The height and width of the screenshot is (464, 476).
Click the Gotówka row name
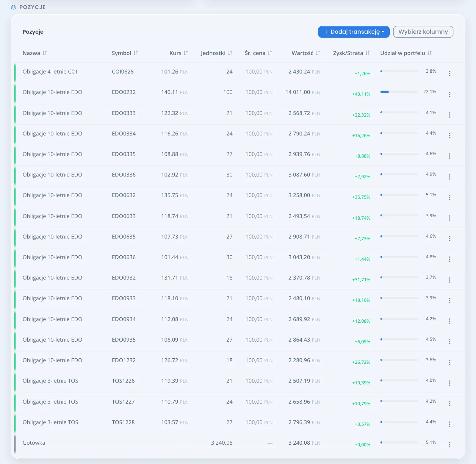[34, 443]
